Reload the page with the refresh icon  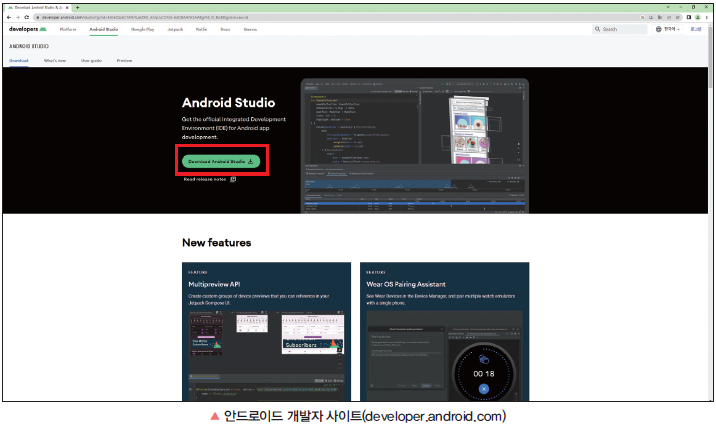26,17
